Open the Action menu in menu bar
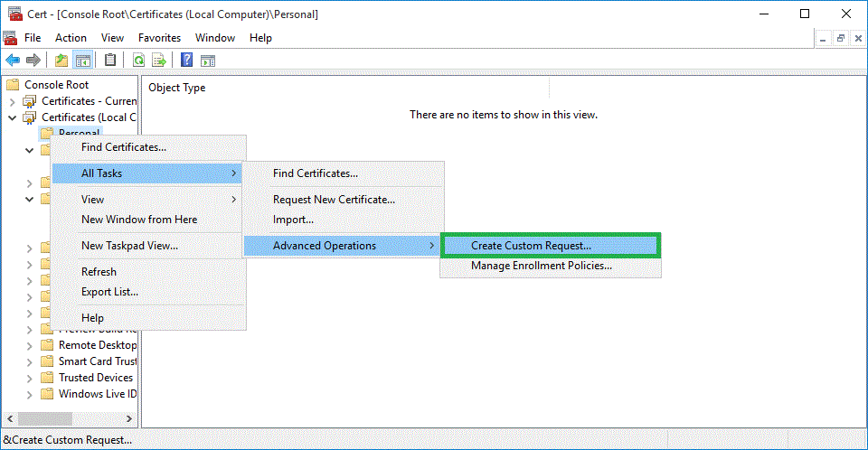The height and width of the screenshot is (450, 868). (x=71, y=38)
